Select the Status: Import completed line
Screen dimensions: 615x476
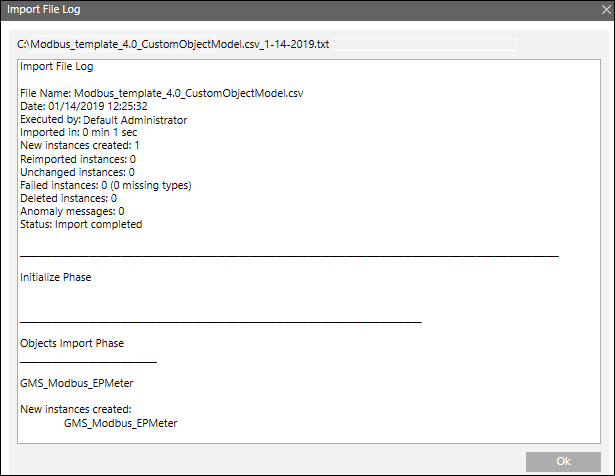[x=81, y=224]
